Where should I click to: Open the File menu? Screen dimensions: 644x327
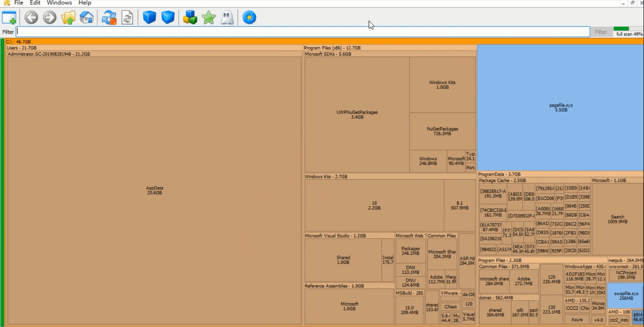click(x=18, y=3)
